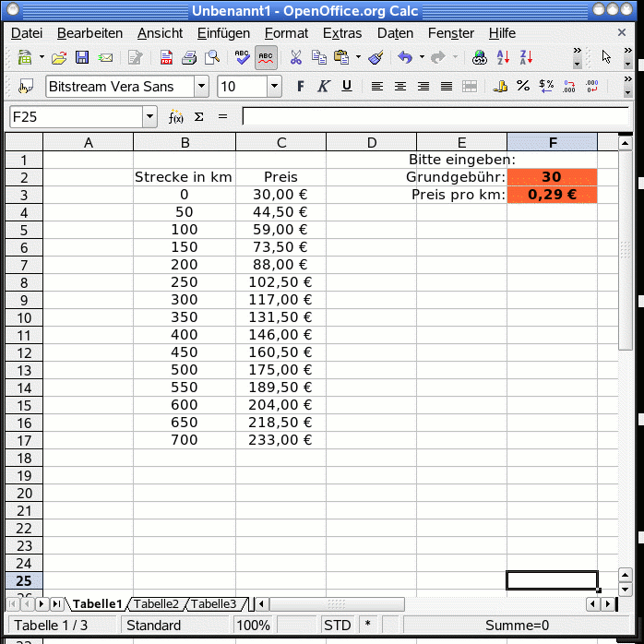
Task: Select the row 10 header
Action: pos(24,316)
